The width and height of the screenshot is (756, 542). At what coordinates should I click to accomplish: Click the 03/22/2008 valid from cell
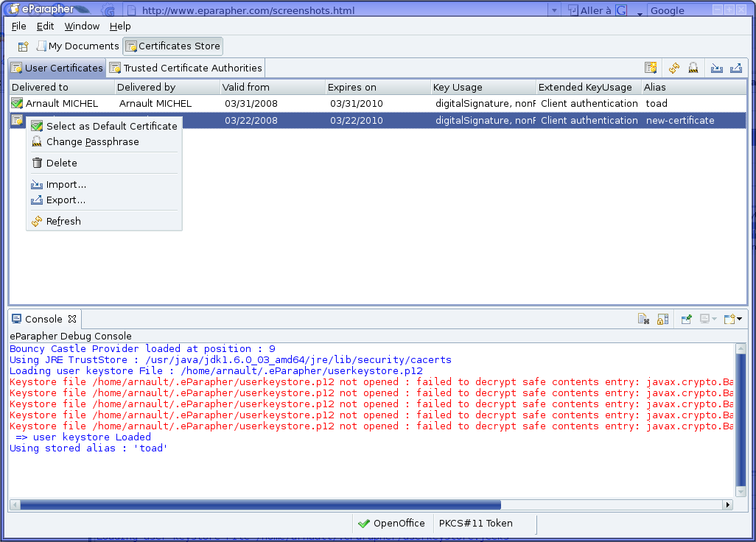(x=251, y=121)
